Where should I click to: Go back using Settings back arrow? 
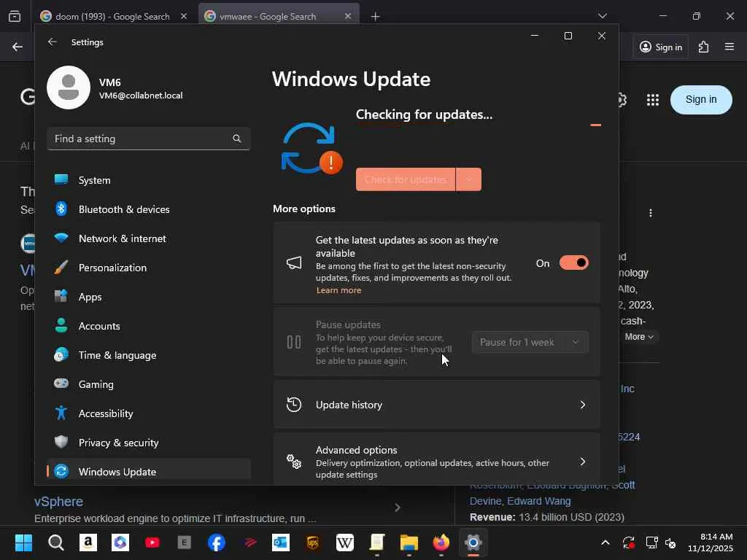pyautogui.click(x=52, y=42)
